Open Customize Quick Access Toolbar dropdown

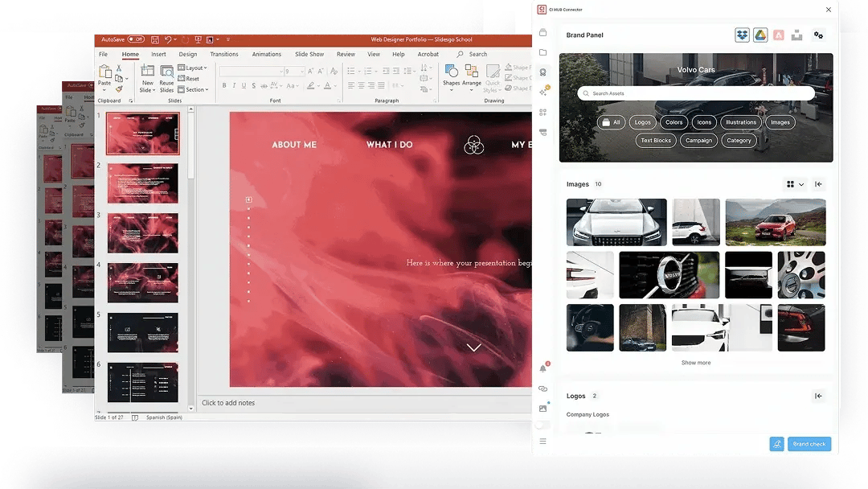tap(228, 40)
